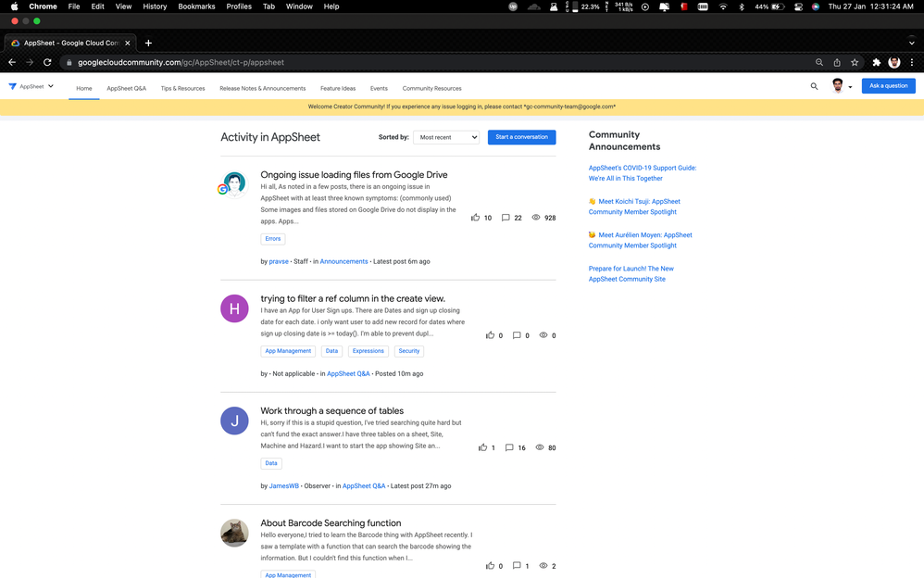Open the Sorted by Most recent dropdown
Screen dimensions: 924x578
[446, 137]
